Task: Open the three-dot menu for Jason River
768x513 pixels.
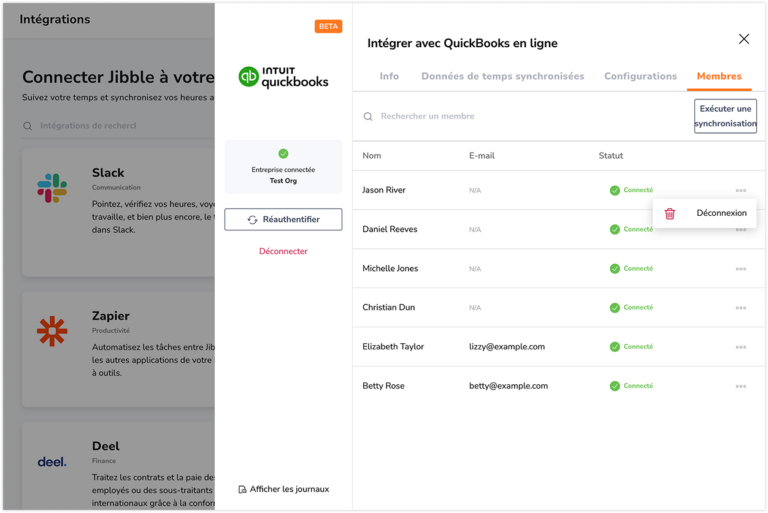Action: pos(740,190)
